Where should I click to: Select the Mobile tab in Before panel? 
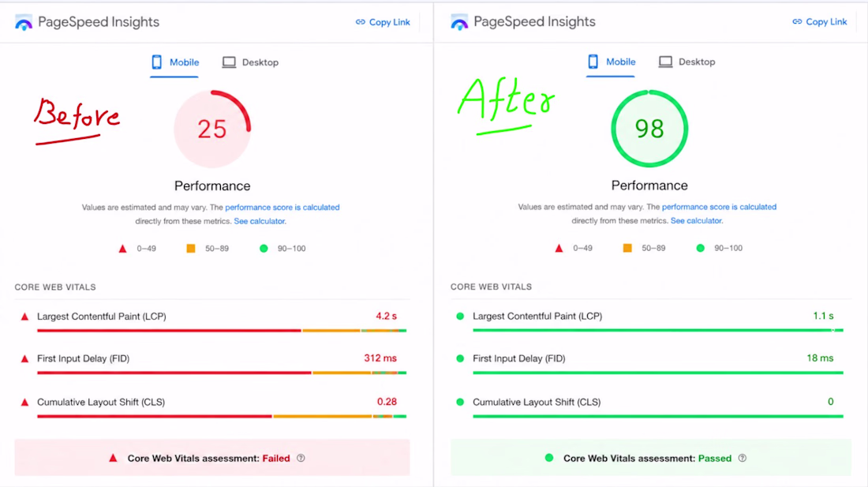(175, 62)
